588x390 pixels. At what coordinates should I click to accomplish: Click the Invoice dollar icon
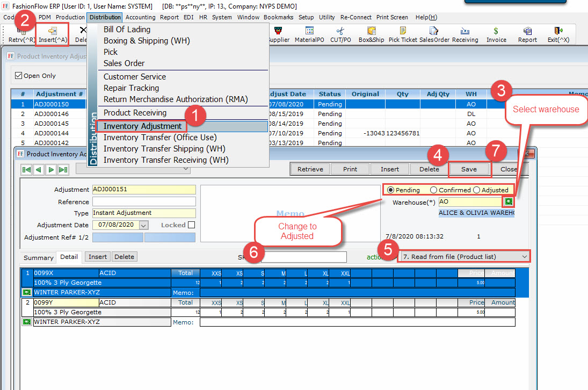(496, 32)
